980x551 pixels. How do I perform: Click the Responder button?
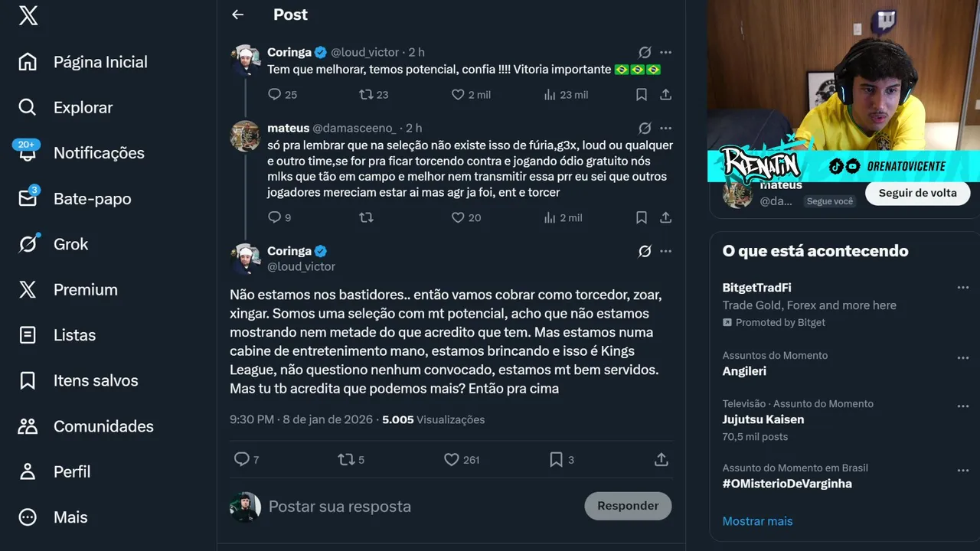click(x=628, y=506)
